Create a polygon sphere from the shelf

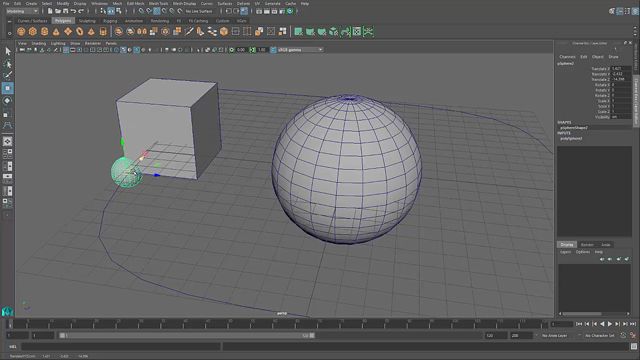[21, 31]
